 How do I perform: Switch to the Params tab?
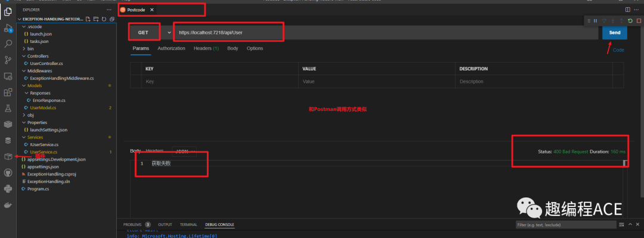(x=141, y=48)
